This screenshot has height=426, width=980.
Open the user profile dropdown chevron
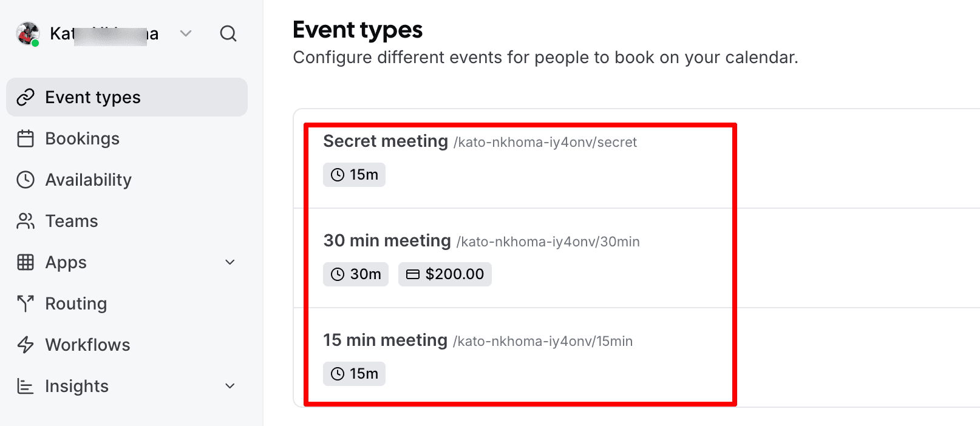pos(185,34)
